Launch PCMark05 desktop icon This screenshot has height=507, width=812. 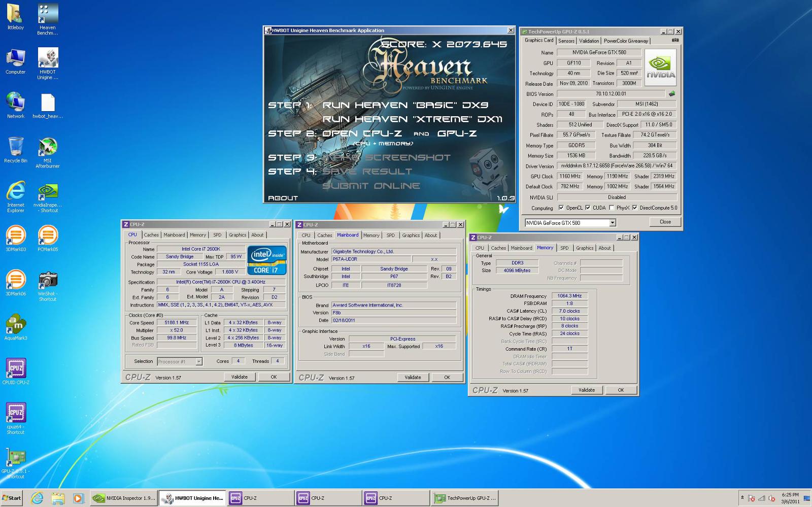click(47, 239)
